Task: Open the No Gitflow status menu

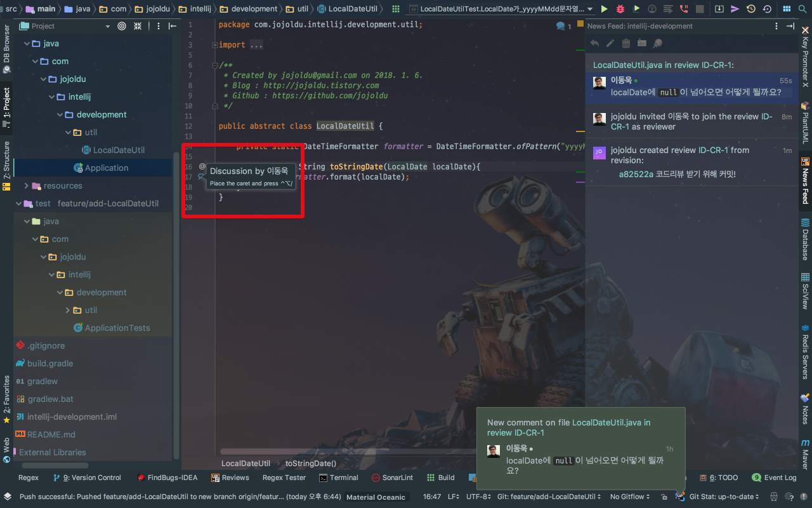Action: [x=631, y=497]
